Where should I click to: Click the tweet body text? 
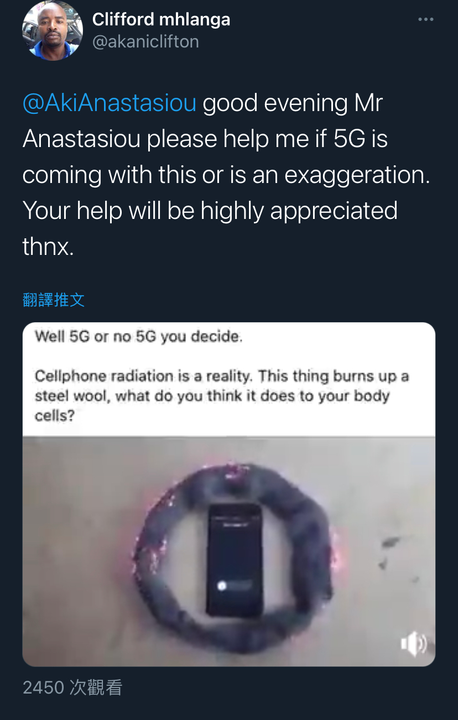click(x=226, y=175)
